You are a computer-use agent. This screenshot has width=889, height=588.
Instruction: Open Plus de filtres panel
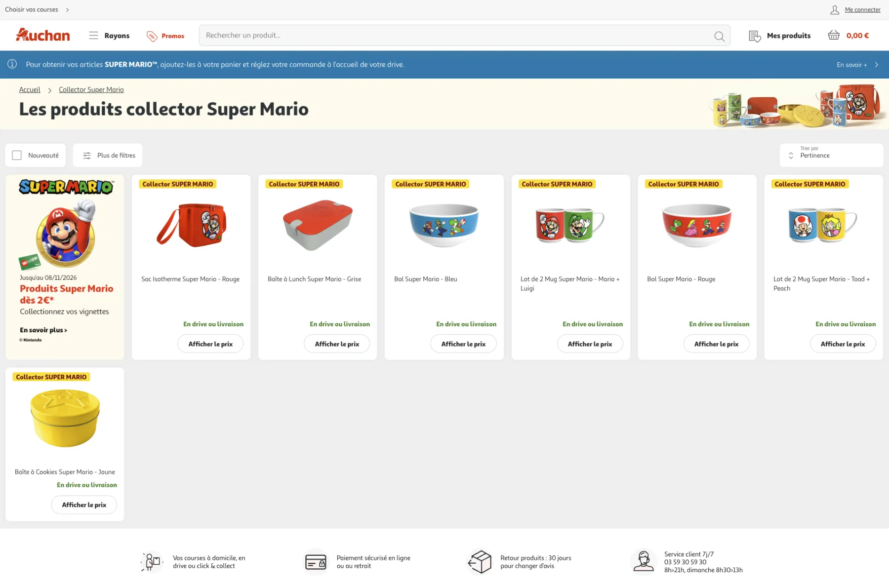point(108,155)
